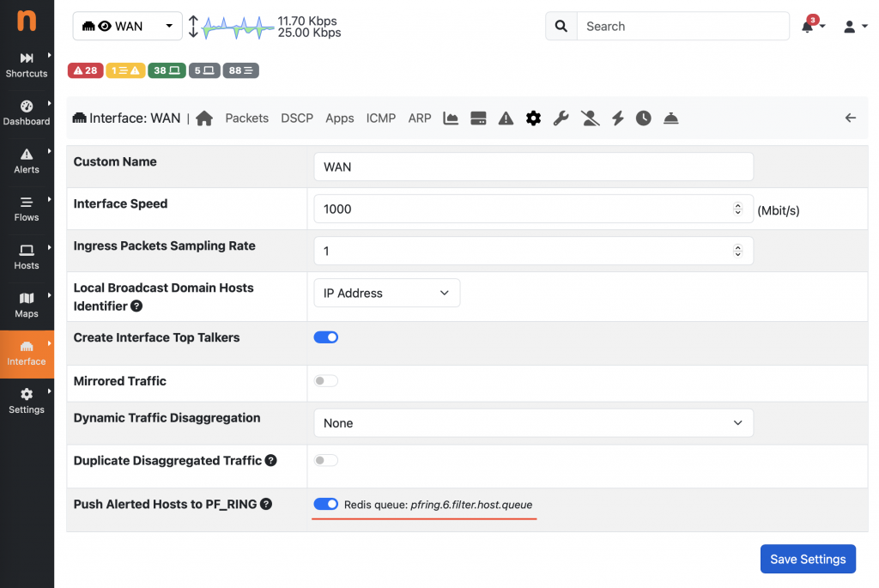Viewport: 879px width, 588px height.
Task: Click the search magnifier icon
Action: click(561, 26)
